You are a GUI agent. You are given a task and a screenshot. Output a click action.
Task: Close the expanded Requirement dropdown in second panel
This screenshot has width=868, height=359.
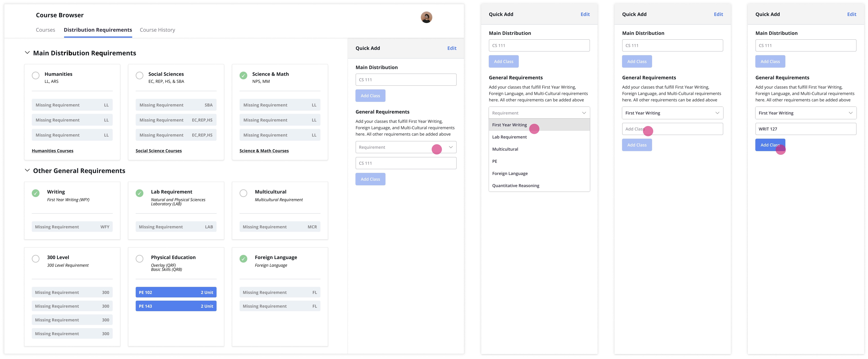pos(539,113)
